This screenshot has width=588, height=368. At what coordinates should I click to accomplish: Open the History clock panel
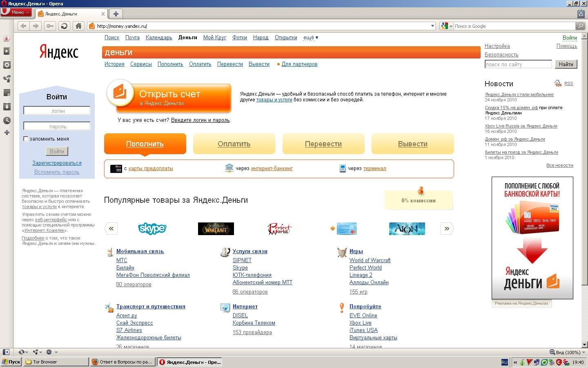point(7,121)
